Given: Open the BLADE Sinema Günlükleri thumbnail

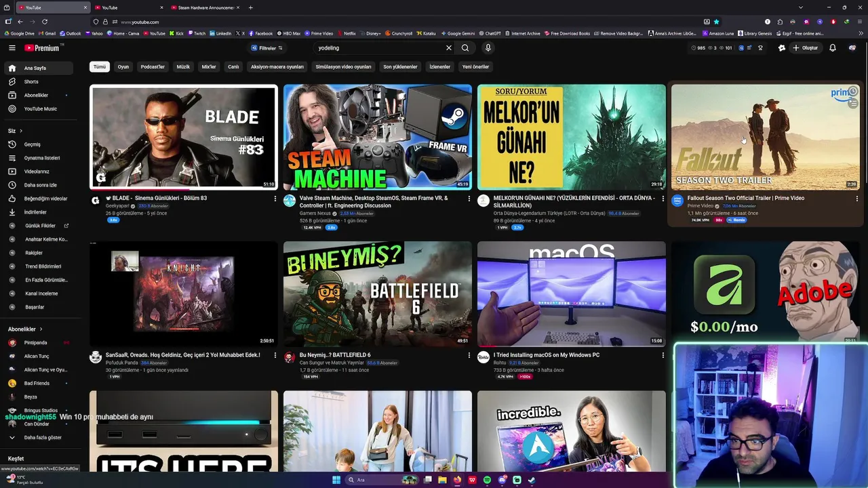Looking at the screenshot, I should pyautogui.click(x=184, y=137).
